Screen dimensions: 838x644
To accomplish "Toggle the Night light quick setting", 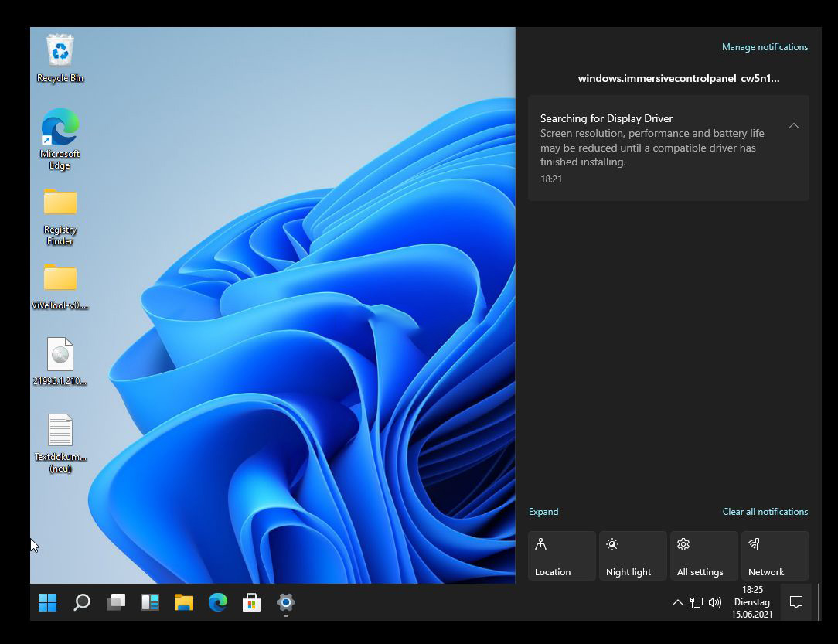I will (632, 555).
